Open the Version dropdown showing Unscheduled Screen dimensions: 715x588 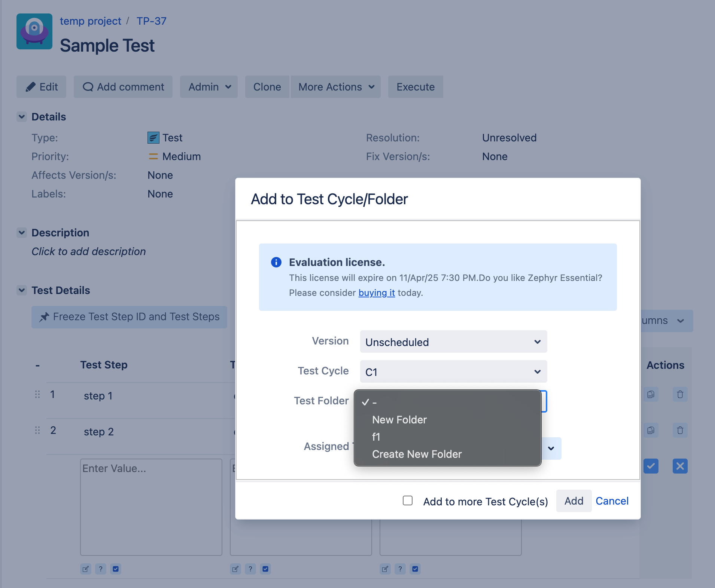pyautogui.click(x=453, y=342)
